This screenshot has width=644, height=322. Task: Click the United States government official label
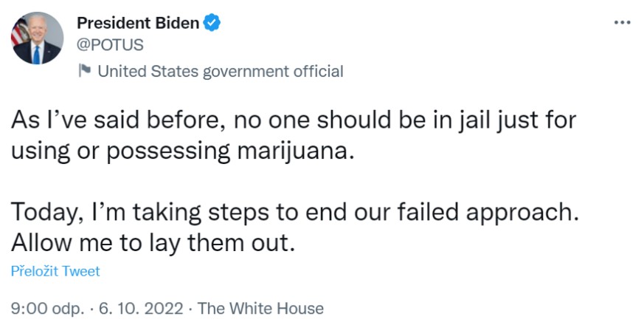coord(220,72)
